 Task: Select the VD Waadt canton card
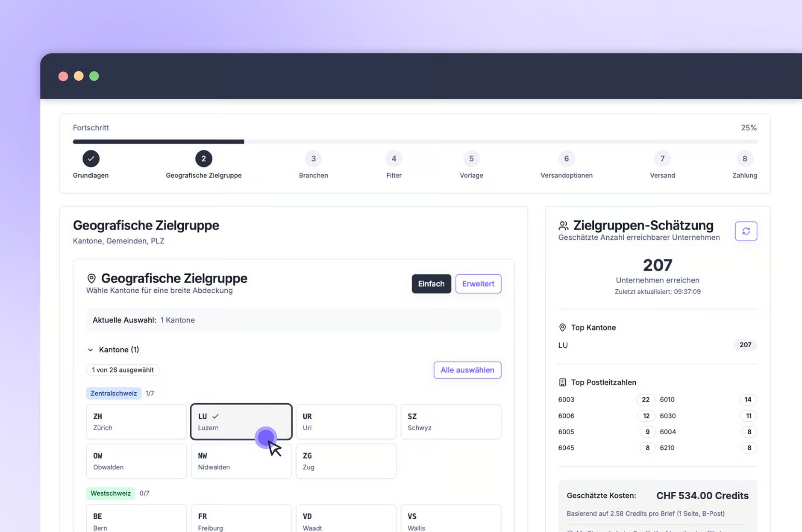(346, 519)
